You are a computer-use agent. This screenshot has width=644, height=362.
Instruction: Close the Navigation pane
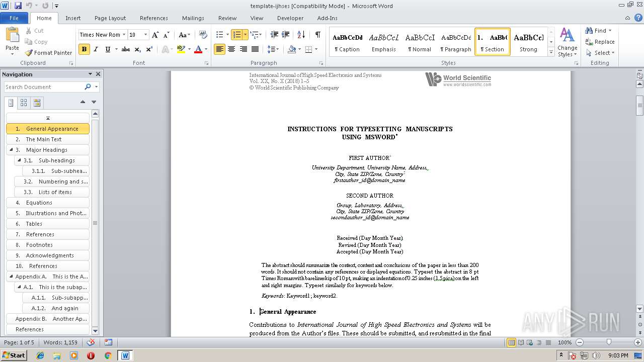tap(98, 74)
